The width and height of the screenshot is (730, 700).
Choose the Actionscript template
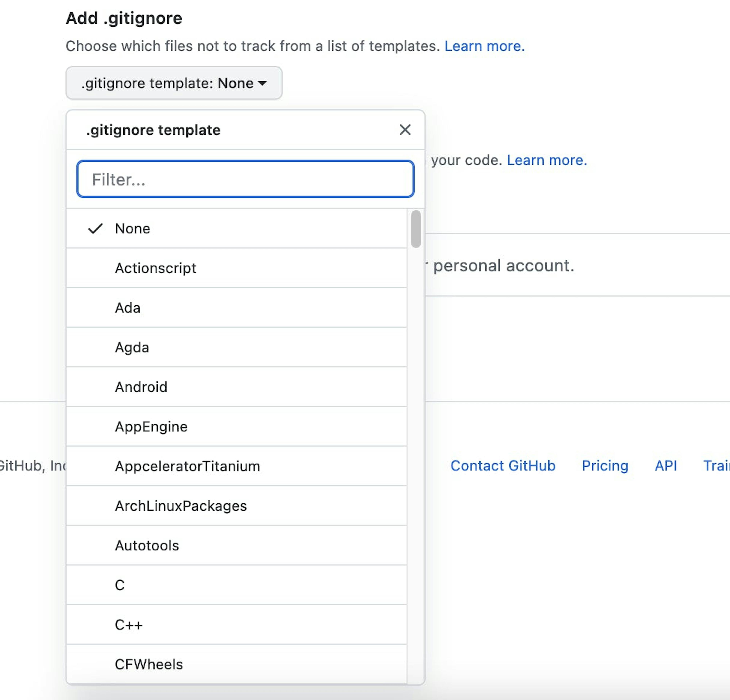(156, 268)
